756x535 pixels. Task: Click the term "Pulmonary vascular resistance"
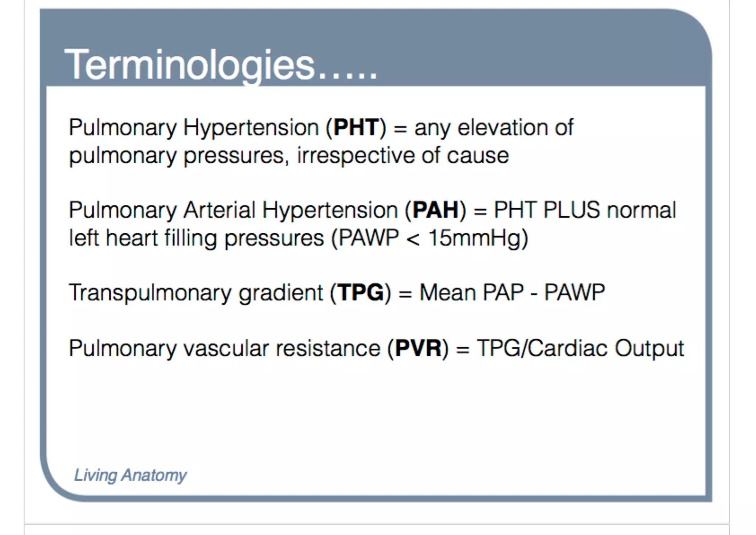(224, 348)
